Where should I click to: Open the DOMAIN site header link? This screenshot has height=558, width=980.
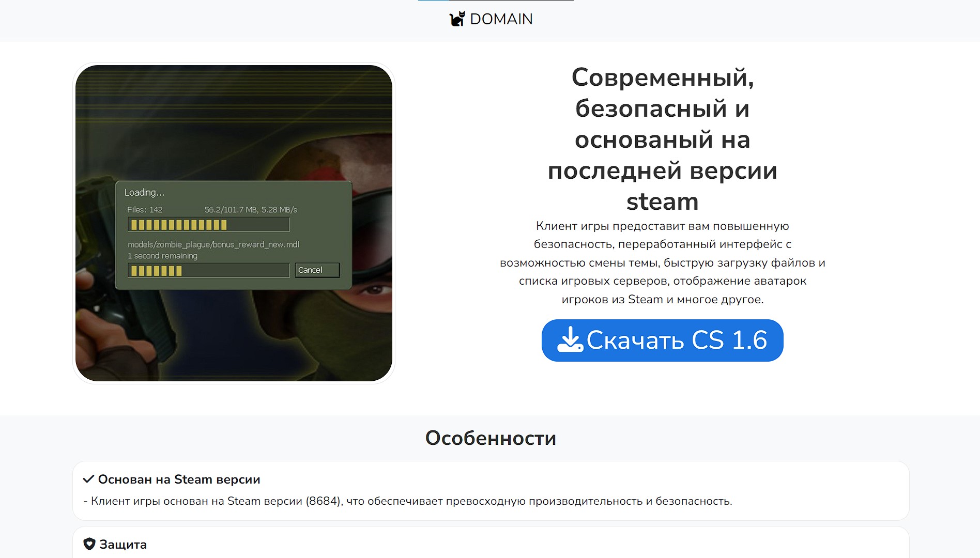click(x=491, y=19)
